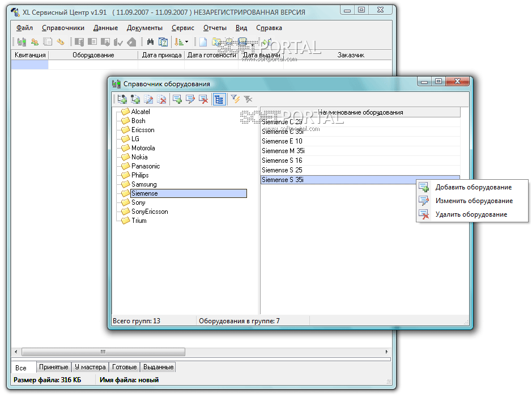Click the phone export icon at toolbar end

(x=267, y=42)
